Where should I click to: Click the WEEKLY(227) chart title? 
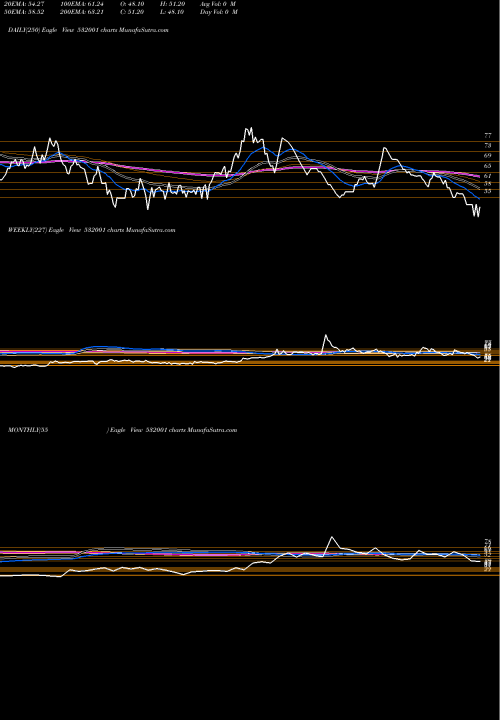pos(91,230)
